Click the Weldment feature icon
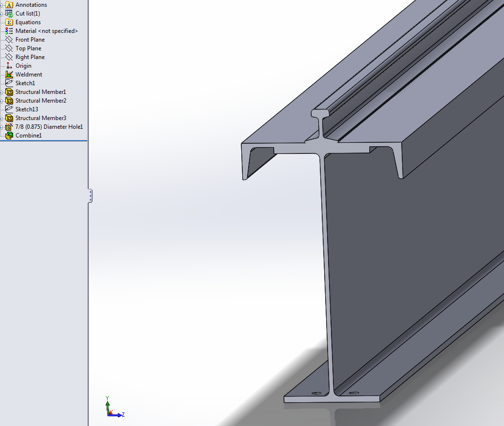The image size is (504, 426). [9, 74]
